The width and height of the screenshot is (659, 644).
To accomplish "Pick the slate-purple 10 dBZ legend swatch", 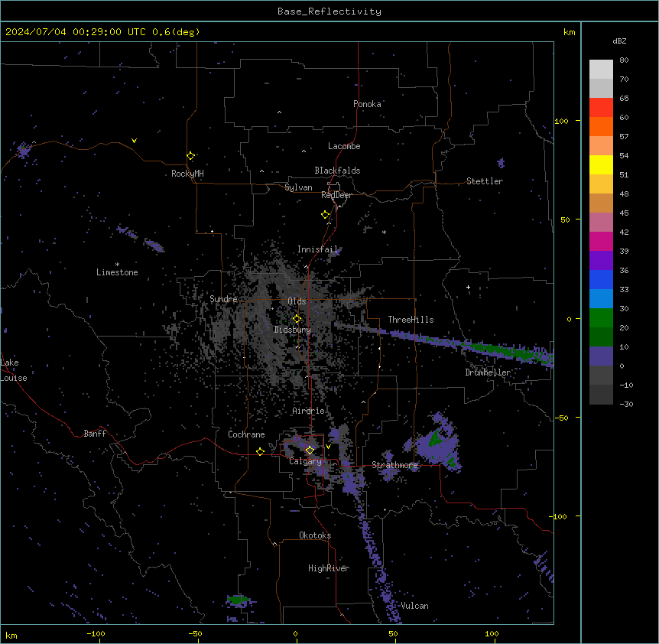I will click(x=601, y=356).
